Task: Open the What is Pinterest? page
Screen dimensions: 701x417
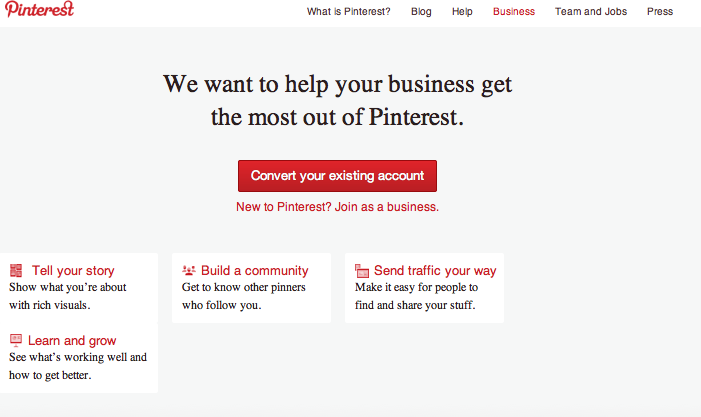Action: [x=348, y=12]
